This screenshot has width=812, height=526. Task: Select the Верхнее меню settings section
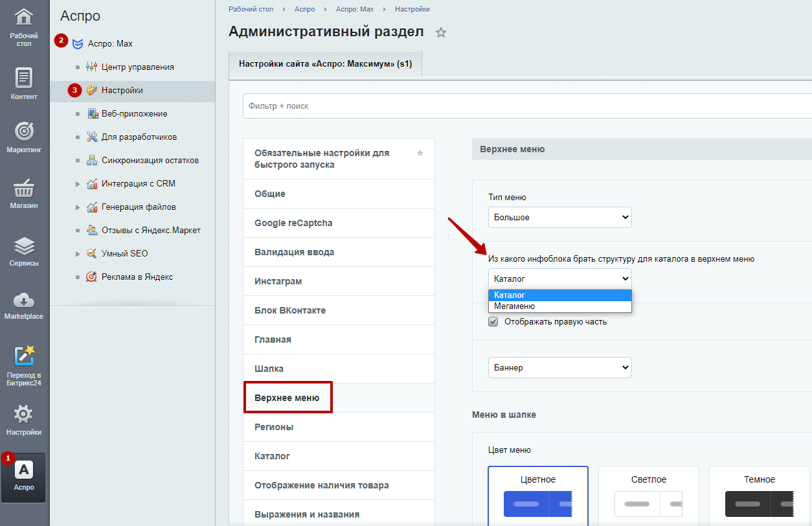pos(339,398)
